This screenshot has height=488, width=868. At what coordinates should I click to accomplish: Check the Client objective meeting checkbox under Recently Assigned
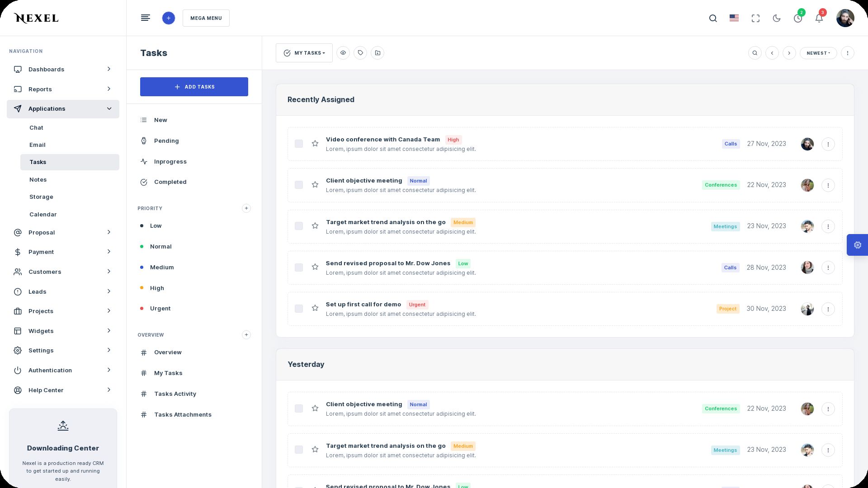point(299,185)
